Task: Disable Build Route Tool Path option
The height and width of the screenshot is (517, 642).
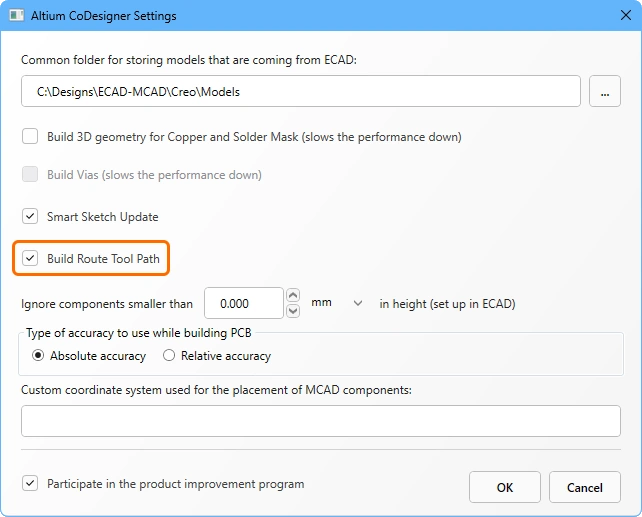Action: click(30, 258)
